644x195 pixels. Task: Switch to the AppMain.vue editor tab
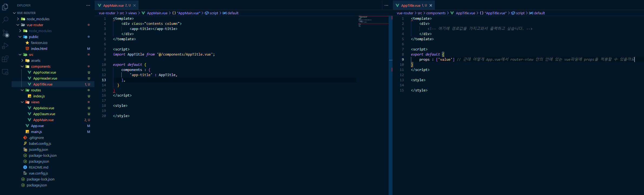point(117,5)
